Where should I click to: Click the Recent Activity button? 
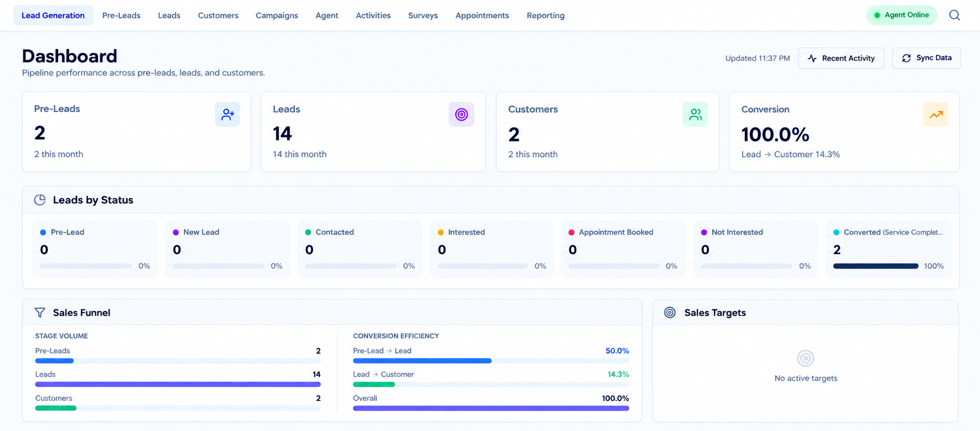coord(841,58)
